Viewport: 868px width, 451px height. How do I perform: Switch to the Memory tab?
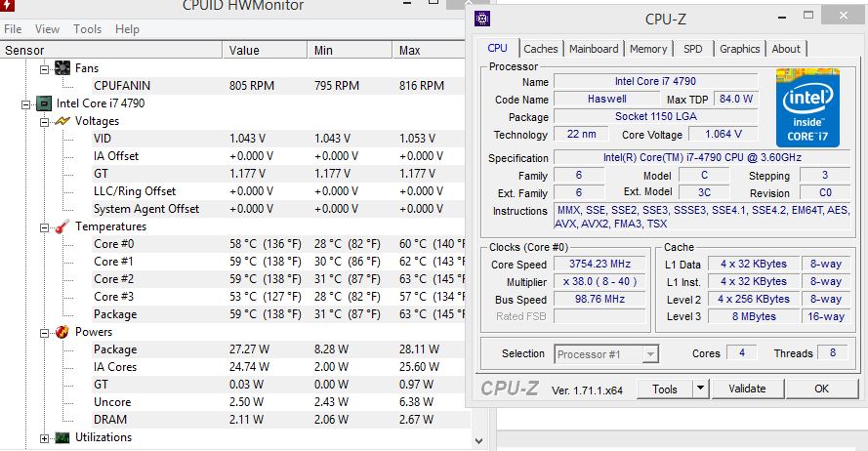(x=648, y=49)
